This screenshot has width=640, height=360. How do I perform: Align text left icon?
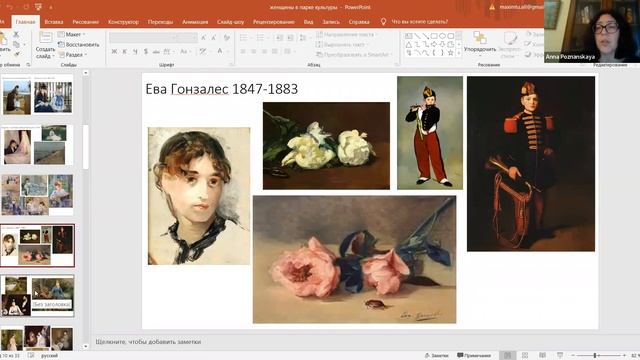243,51
